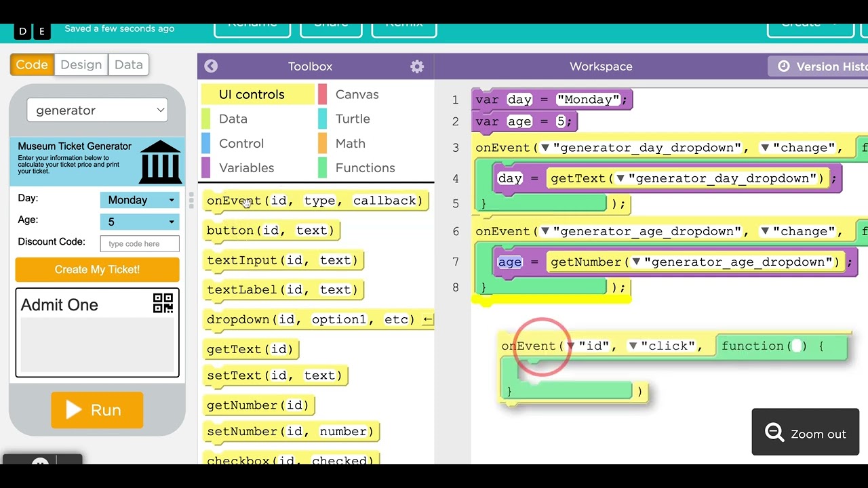Image resolution: width=868 pixels, height=488 pixels.
Task: Click the textLabel(id, text) toolbox block
Action: pos(283,289)
